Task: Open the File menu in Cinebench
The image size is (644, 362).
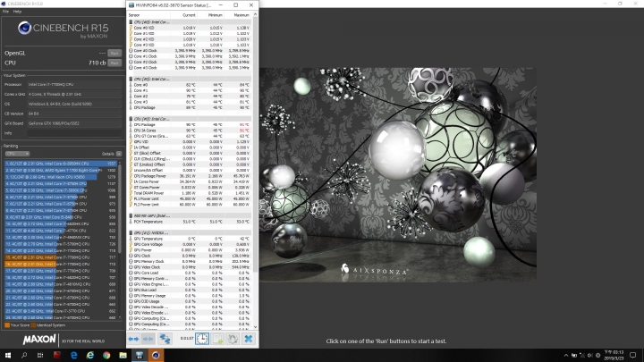Action: pos(5,12)
